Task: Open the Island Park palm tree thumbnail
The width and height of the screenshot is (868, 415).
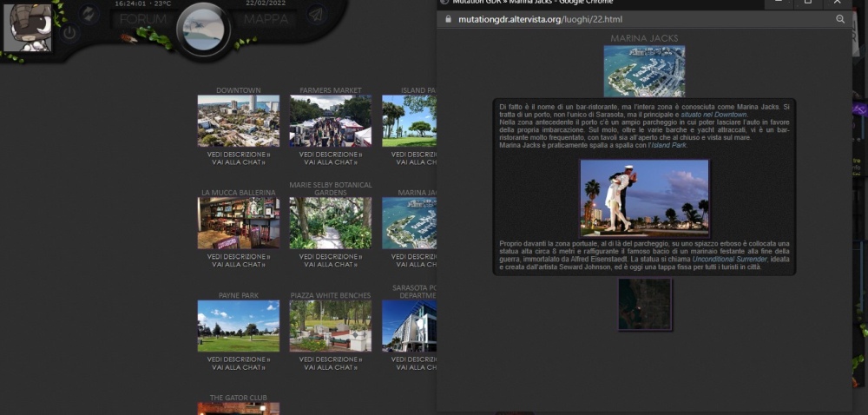Action: point(409,121)
